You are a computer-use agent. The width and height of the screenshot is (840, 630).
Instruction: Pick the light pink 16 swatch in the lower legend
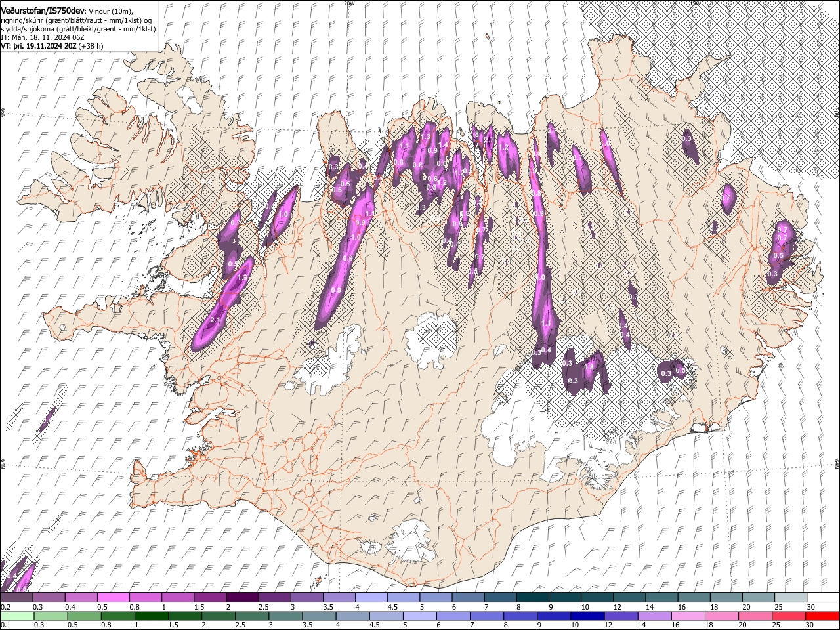point(688,616)
